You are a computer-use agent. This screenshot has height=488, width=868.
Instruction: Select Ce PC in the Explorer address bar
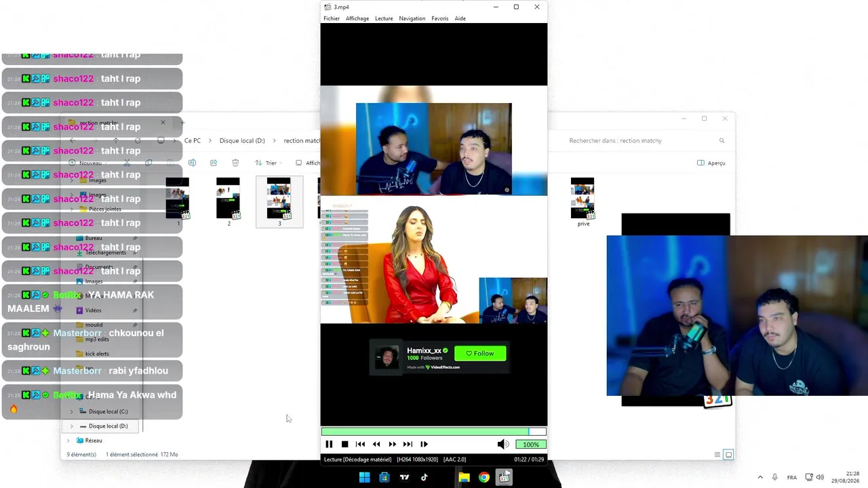coord(193,140)
